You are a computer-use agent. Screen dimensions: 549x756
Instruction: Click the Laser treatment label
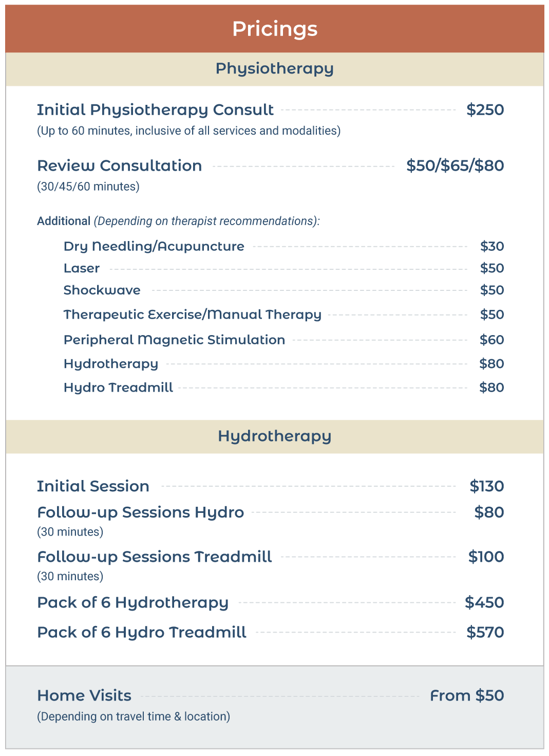82,268
